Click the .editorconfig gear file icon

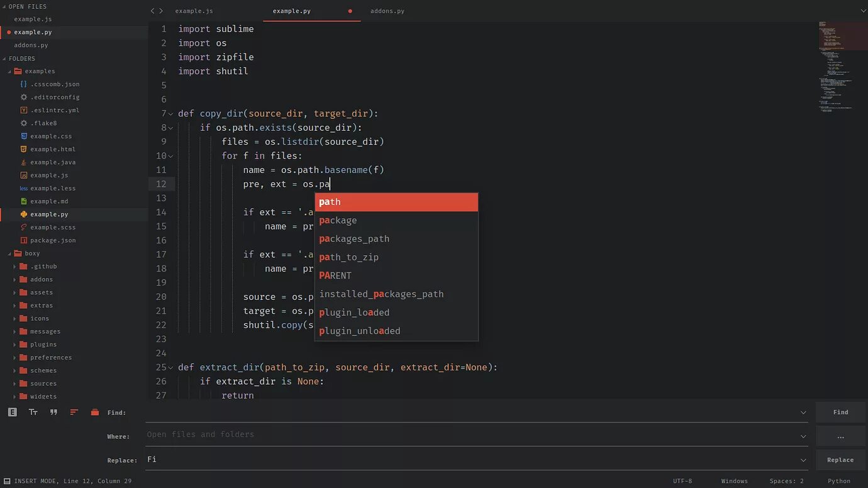23,97
